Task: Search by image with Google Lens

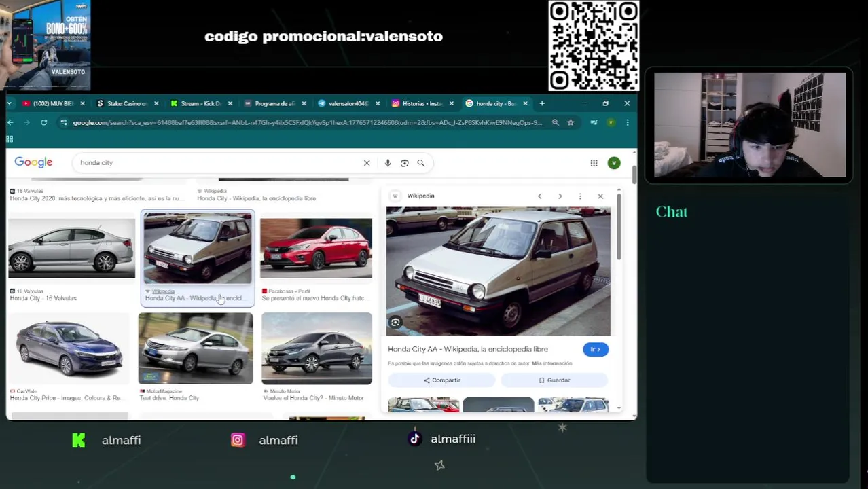Action: tap(405, 163)
